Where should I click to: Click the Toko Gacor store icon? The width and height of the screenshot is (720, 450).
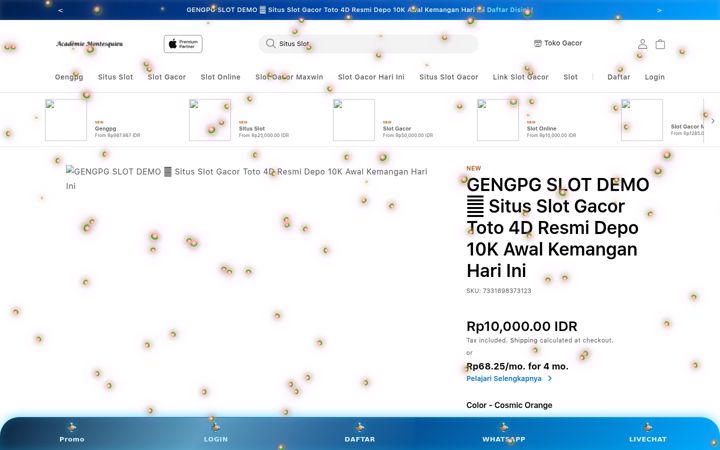tap(538, 43)
